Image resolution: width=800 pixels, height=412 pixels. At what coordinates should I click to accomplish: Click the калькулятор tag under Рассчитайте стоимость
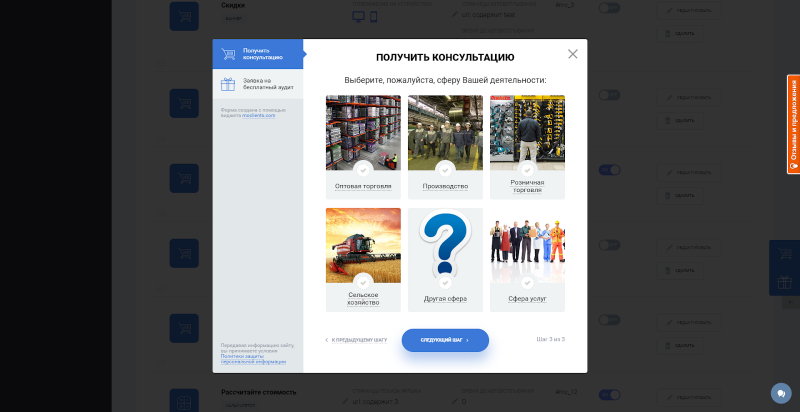pyautogui.click(x=239, y=406)
